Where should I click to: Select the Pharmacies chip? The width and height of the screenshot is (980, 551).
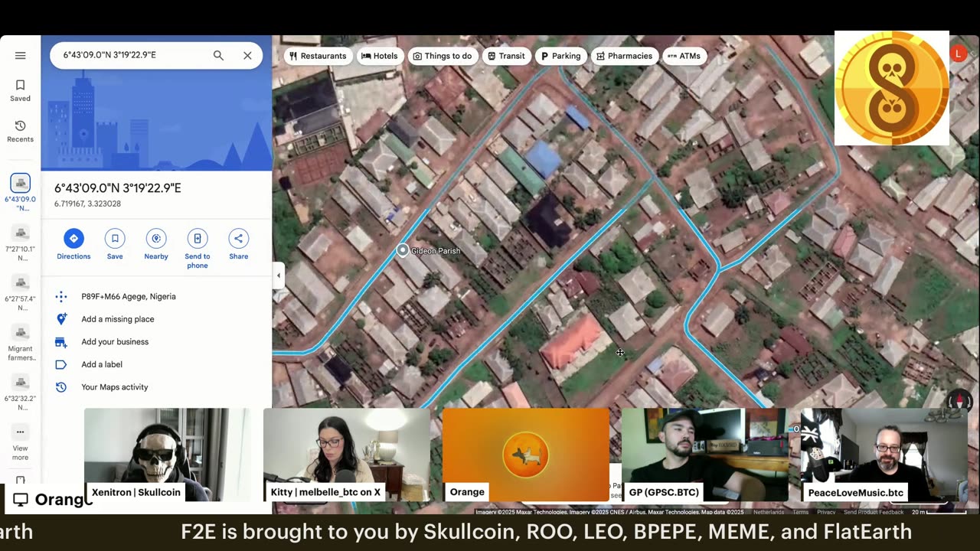tap(625, 56)
